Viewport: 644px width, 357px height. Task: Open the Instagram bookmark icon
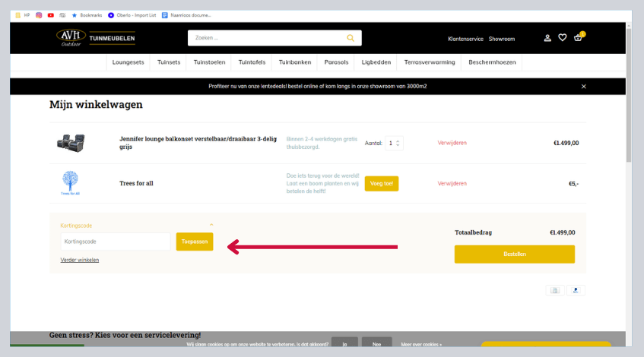pyautogui.click(x=39, y=14)
